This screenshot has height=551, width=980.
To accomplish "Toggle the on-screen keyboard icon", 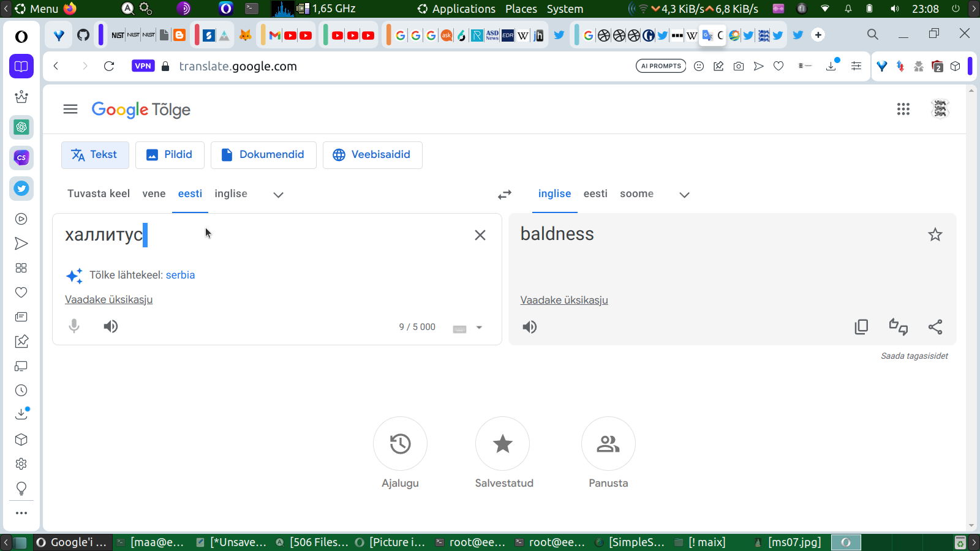I will [x=459, y=329].
